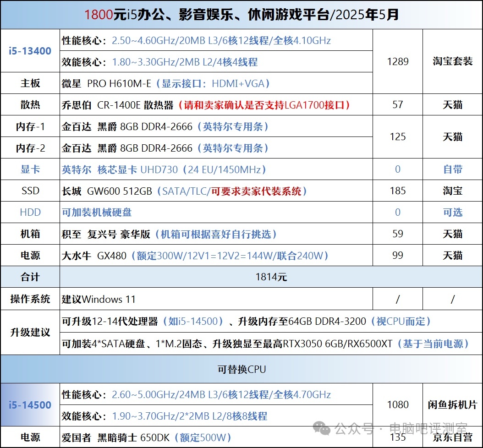Click the WeChat logo in the watermark
Image resolution: width=483 pixels, height=448 pixels.
(x=321, y=429)
